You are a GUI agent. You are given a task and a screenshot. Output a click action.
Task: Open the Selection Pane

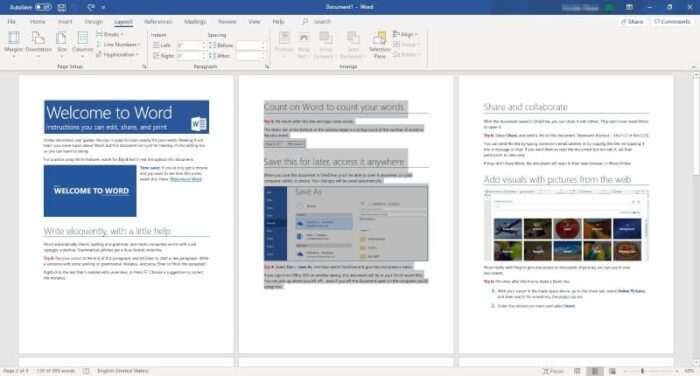click(x=379, y=45)
